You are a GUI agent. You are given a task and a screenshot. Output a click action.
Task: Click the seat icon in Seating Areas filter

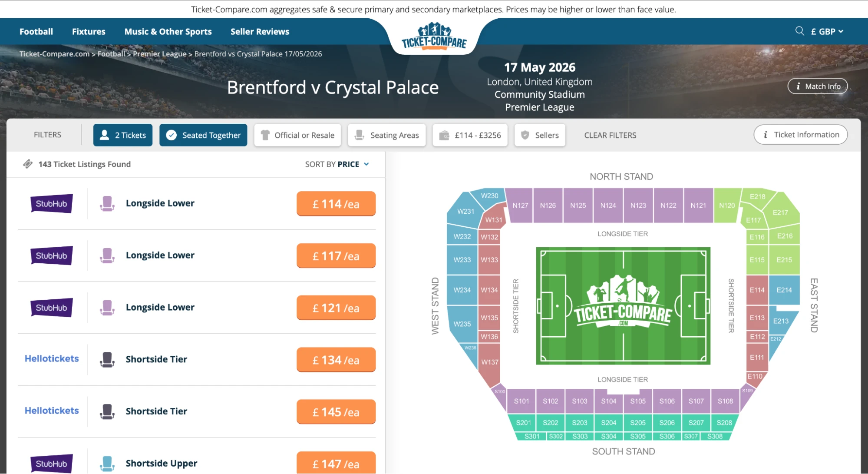[358, 135]
